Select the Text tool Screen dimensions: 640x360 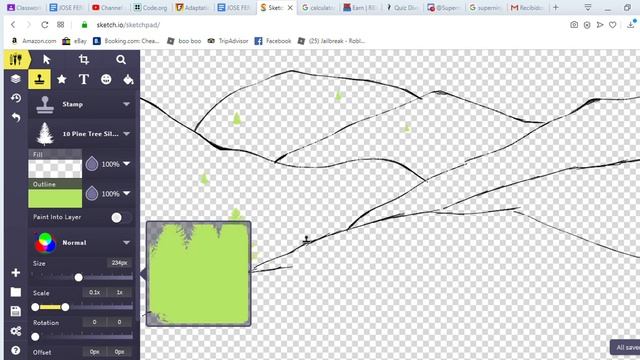click(x=84, y=79)
